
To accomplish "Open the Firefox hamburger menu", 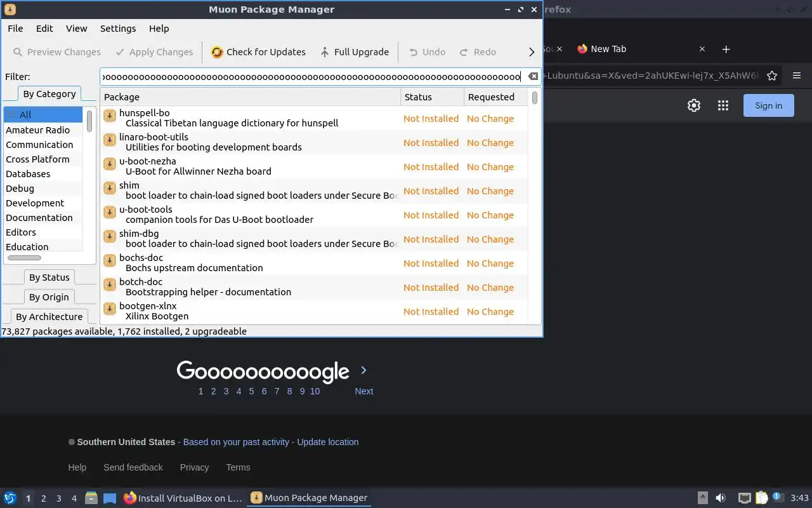I will (x=797, y=76).
